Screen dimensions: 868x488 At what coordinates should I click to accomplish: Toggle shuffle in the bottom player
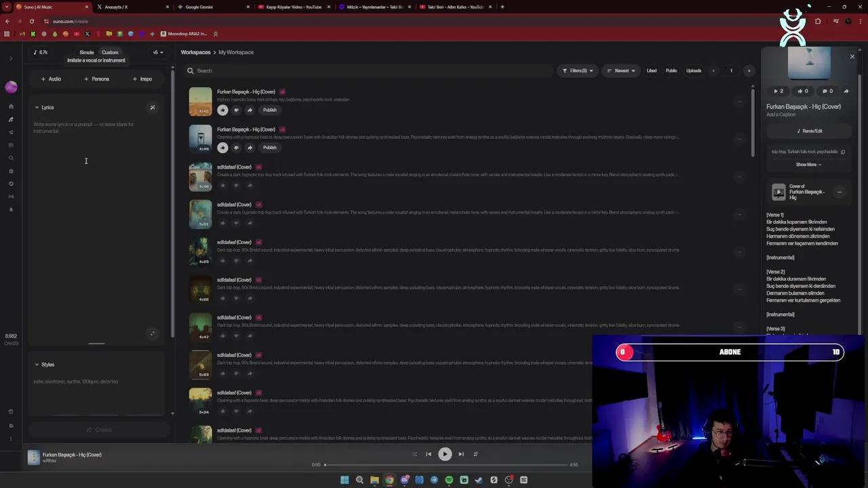[414, 454]
